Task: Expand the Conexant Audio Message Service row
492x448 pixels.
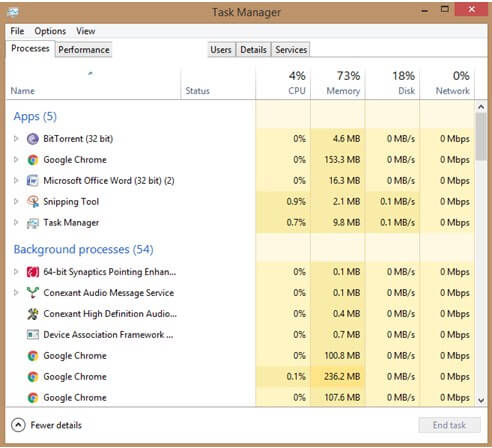Action: [16, 292]
